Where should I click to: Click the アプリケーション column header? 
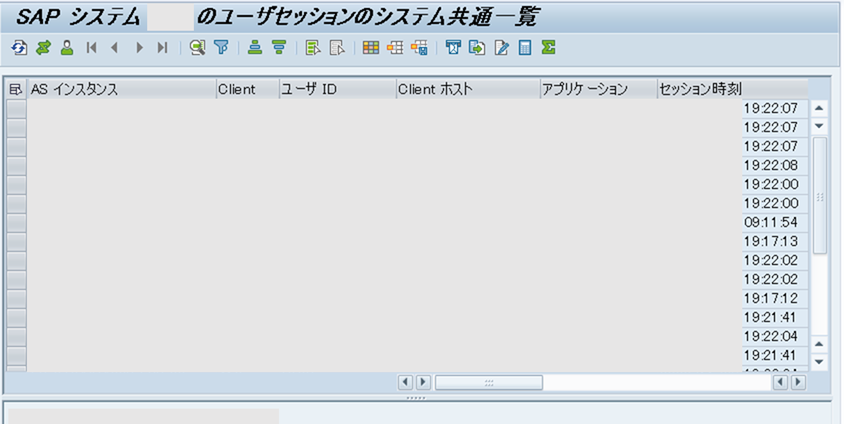(x=599, y=89)
